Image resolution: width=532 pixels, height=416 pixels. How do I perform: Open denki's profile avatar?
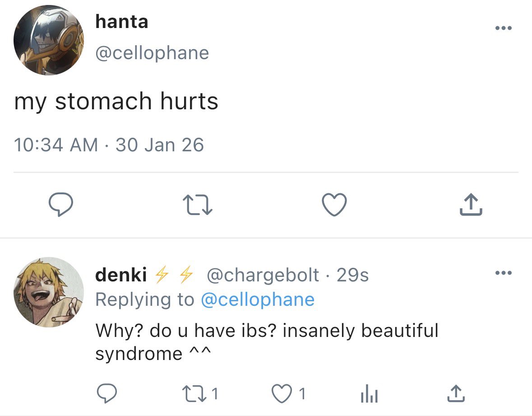coord(49,292)
